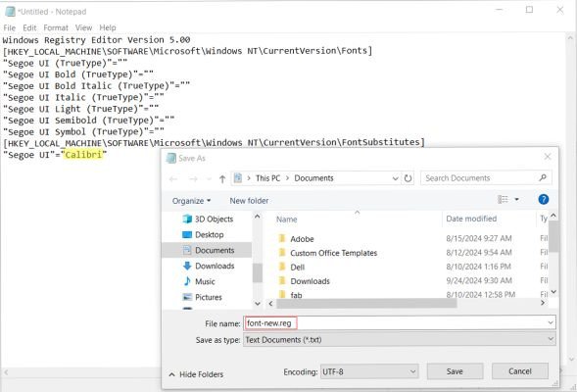Screen dimensions: 577x392
Task: Maximize the Notepad window
Action: pyautogui.click(x=529, y=10)
